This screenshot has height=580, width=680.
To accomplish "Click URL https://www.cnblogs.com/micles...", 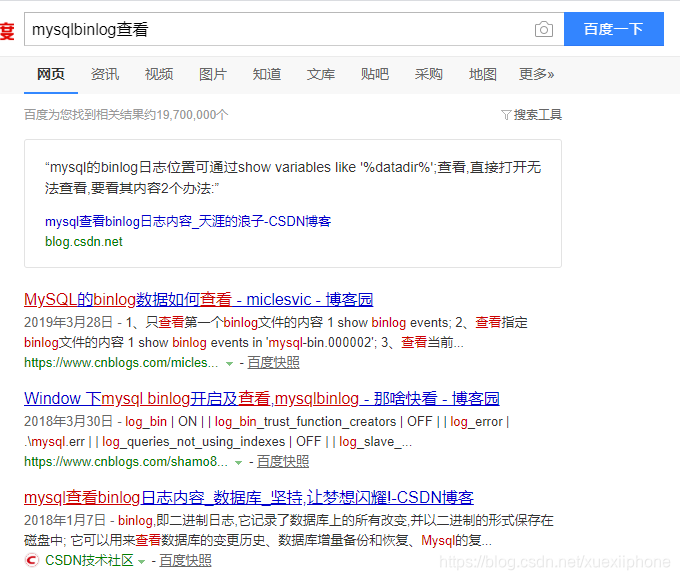I will pyautogui.click(x=121, y=363).
